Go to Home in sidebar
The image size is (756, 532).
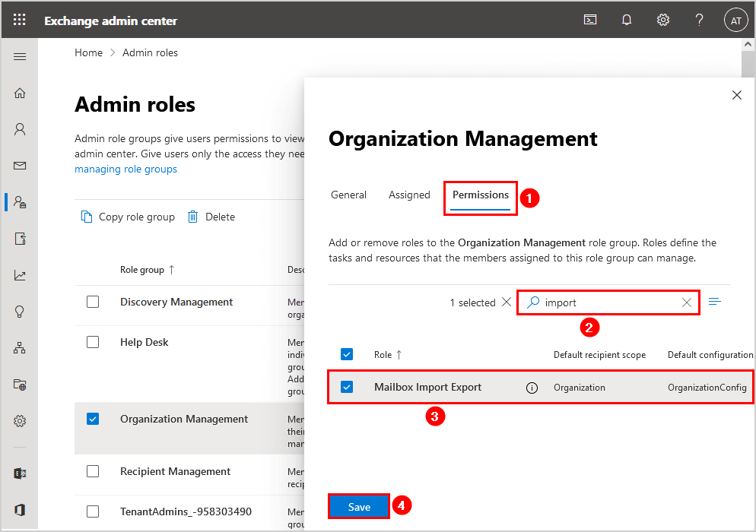pos(20,93)
